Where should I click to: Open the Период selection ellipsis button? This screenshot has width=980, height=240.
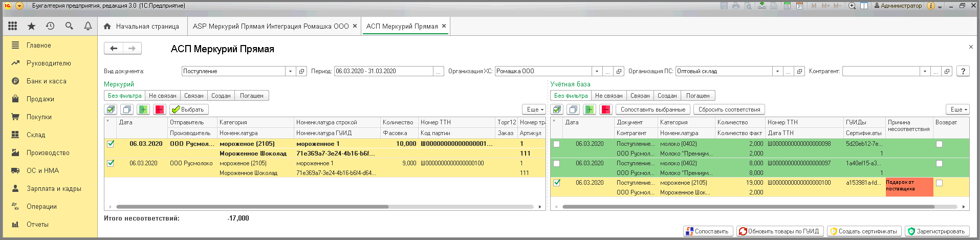pos(439,71)
